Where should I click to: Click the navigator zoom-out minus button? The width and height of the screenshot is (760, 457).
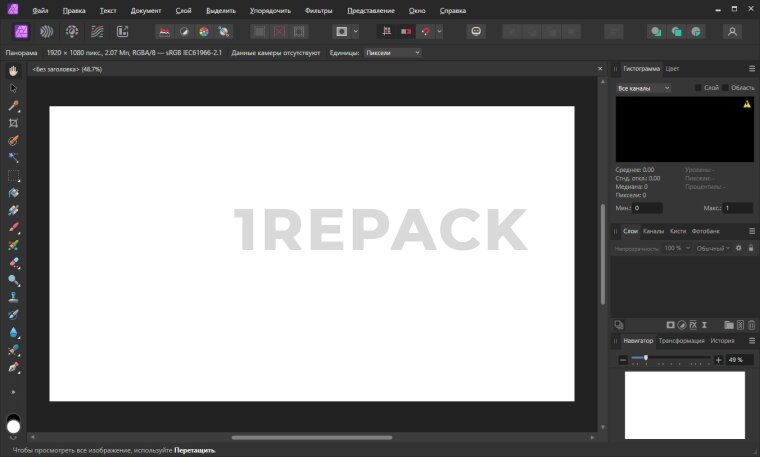622,359
